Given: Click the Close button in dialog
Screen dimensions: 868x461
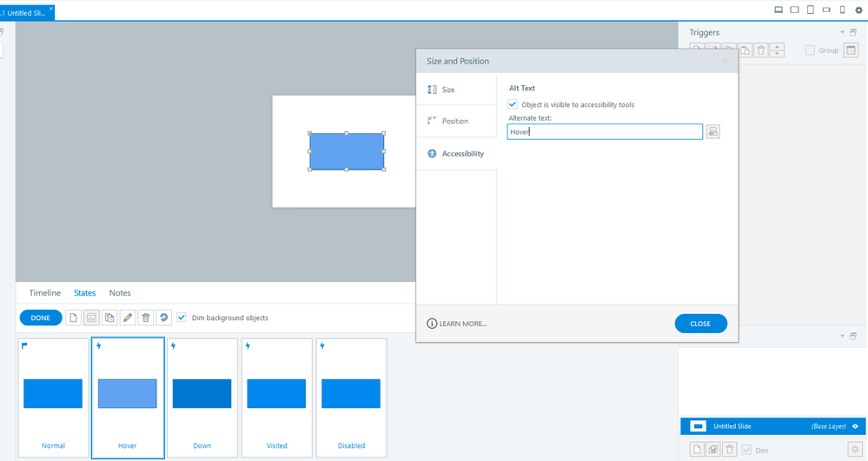Looking at the screenshot, I should pos(700,324).
